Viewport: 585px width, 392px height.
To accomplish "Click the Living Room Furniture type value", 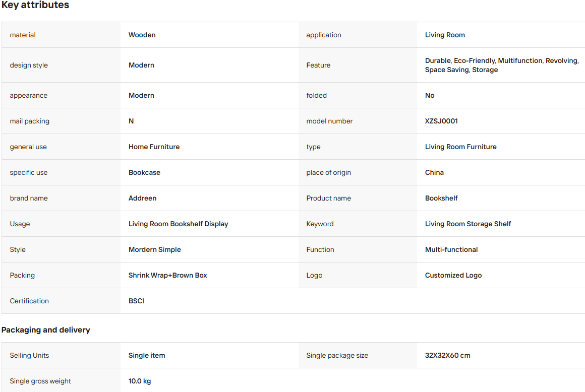I will 461,147.
